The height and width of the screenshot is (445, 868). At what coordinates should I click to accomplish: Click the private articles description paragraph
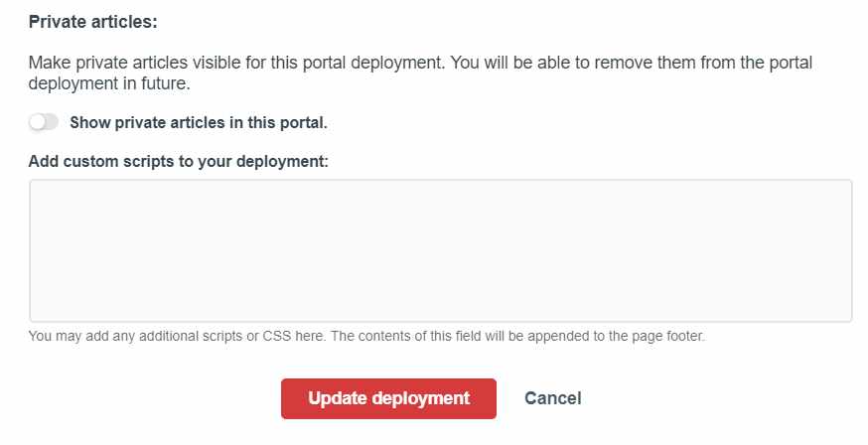pos(420,73)
